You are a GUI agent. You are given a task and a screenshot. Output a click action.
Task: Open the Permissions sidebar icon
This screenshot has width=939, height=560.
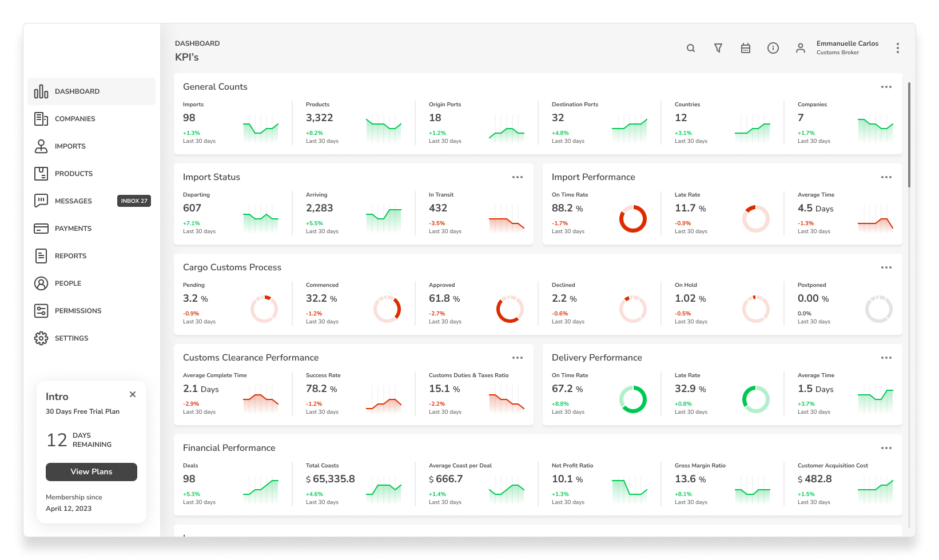[41, 311]
